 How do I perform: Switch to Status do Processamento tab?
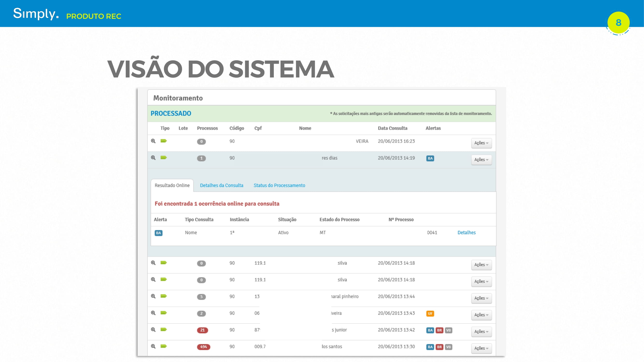(279, 185)
